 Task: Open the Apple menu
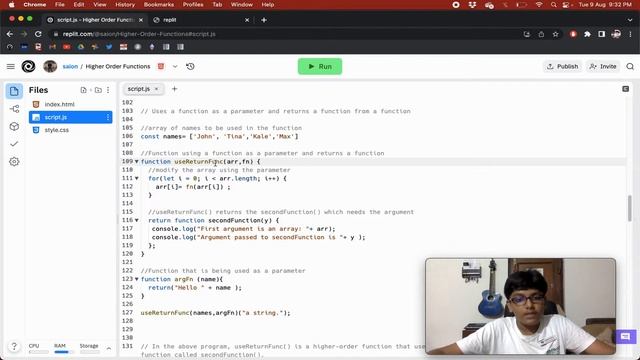(x=11, y=4)
